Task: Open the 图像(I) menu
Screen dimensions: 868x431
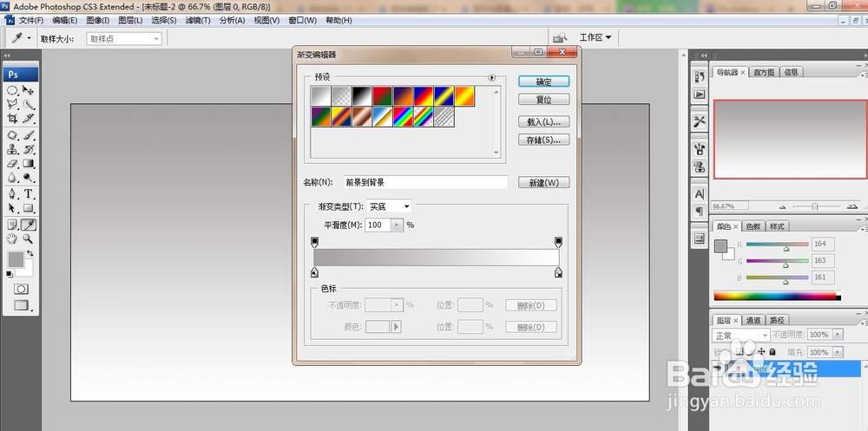Action: (97, 21)
